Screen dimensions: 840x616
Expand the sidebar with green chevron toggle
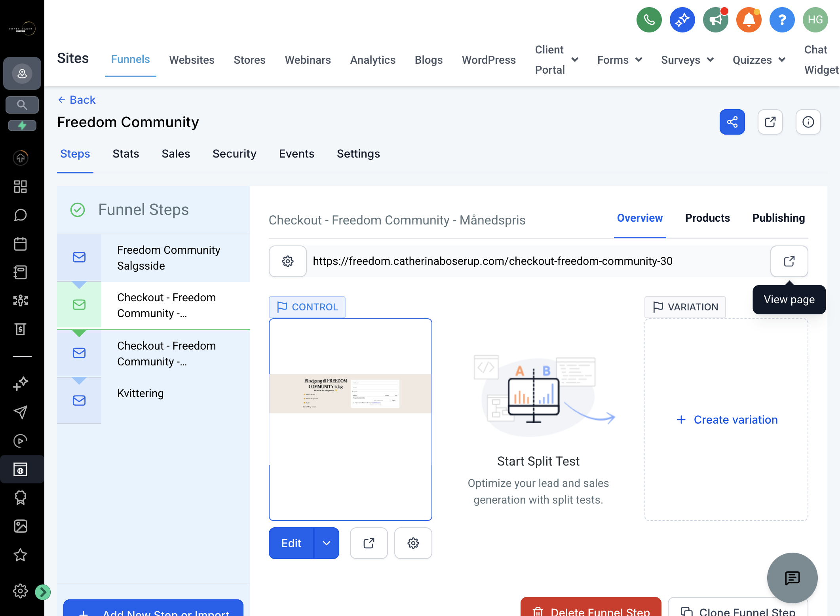coord(43,592)
